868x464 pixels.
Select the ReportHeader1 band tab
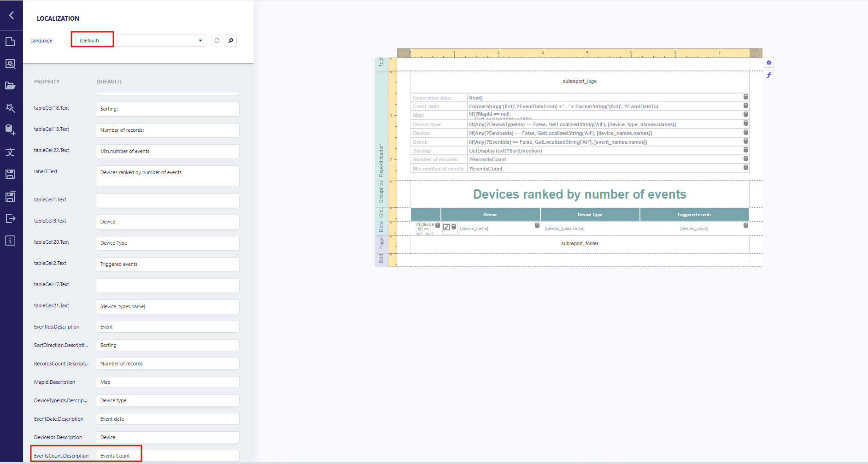point(381,160)
